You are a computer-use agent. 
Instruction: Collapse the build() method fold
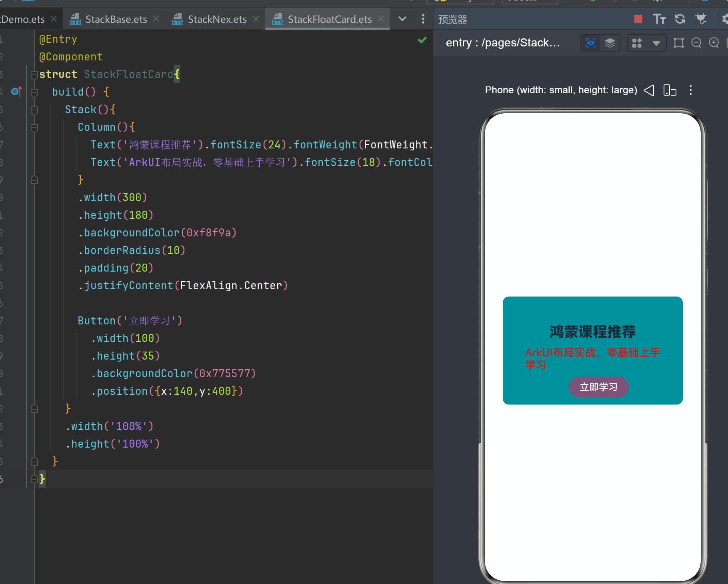(34, 92)
